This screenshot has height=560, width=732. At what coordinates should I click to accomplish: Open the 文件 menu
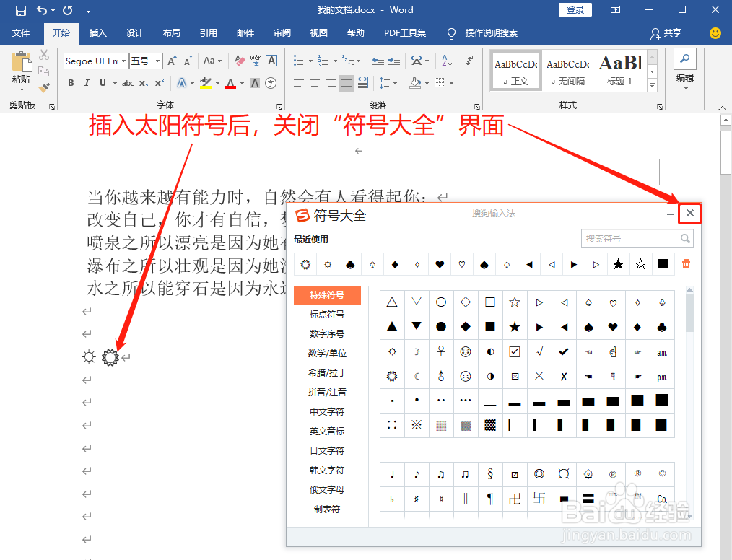[20, 33]
